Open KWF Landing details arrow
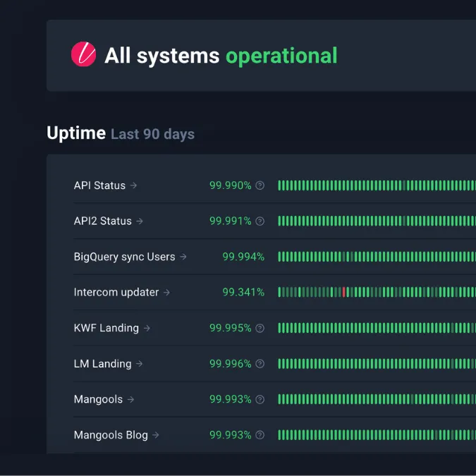 (x=147, y=328)
